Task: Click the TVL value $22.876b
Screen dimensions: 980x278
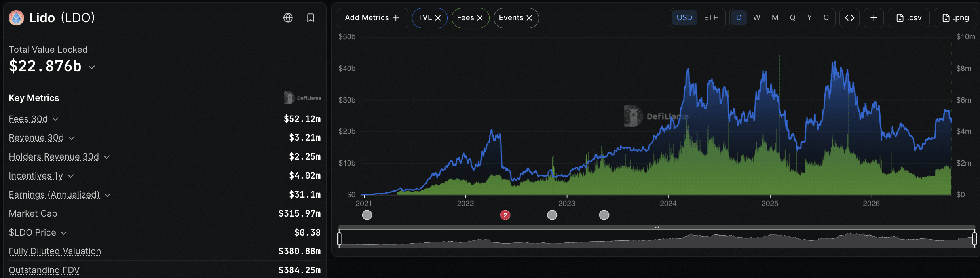Action: (45, 66)
